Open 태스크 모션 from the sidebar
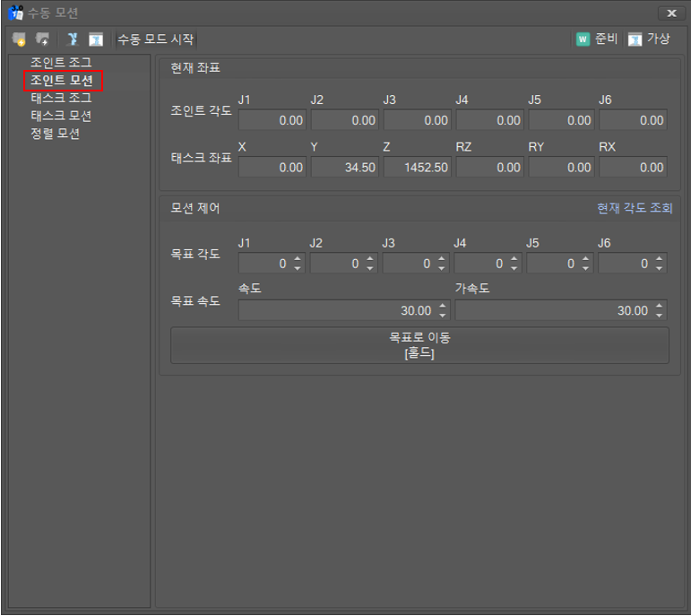Viewport: 691px width, 616px height. coord(61,116)
